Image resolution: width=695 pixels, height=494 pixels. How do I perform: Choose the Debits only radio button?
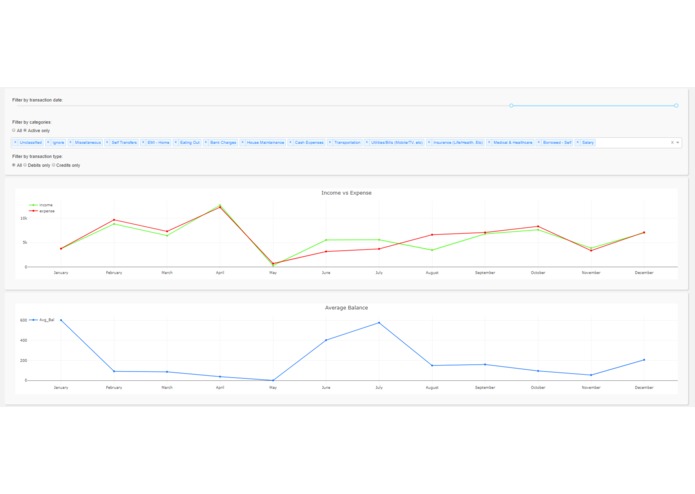pos(25,165)
